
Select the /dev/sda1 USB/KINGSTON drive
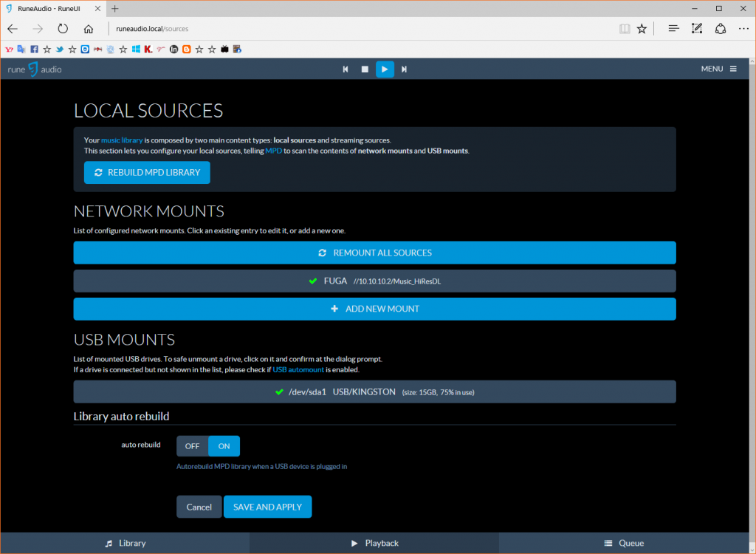[374, 391]
